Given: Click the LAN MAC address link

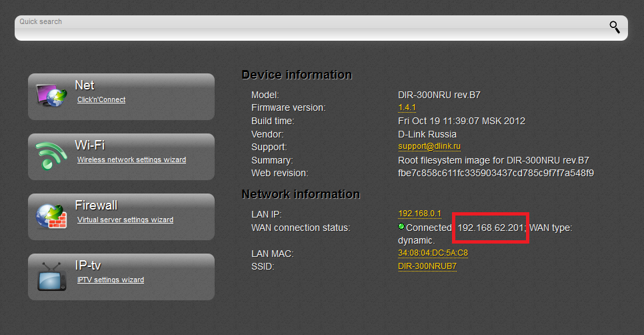Looking at the screenshot, I should tap(433, 253).
